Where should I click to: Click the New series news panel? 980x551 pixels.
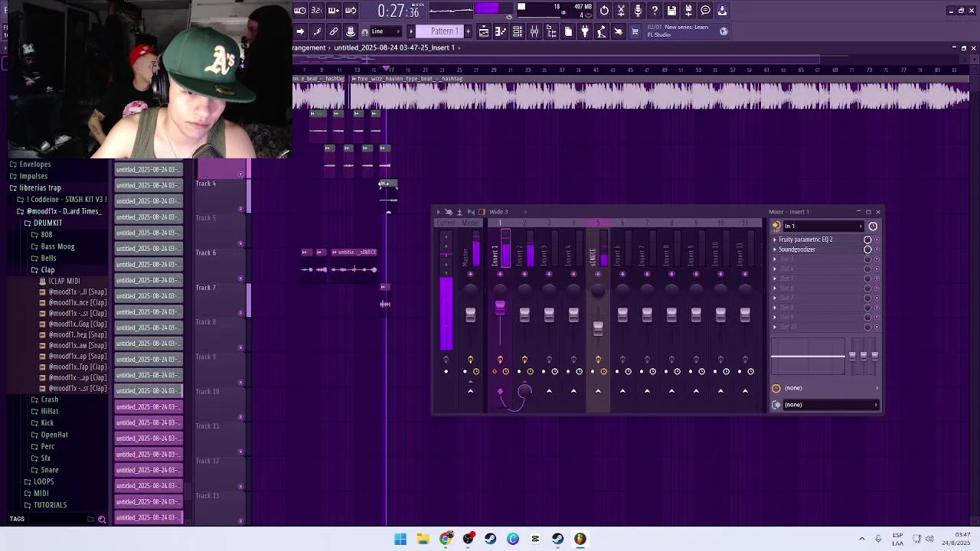coord(681,31)
